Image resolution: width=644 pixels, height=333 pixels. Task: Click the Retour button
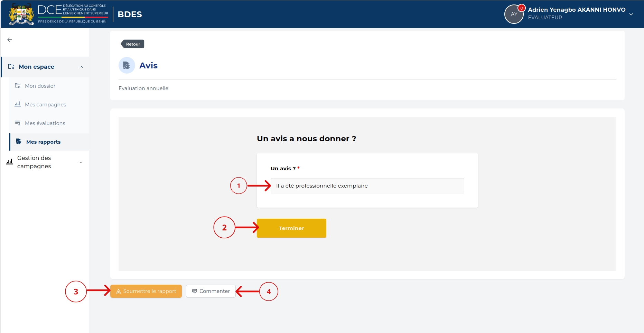pyautogui.click(x=132, y=44)
